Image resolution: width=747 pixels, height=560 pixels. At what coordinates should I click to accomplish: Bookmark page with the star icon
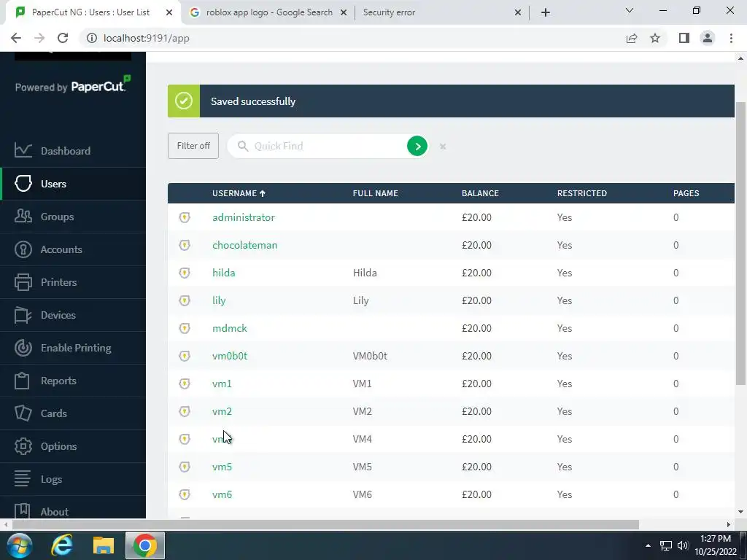tap(655, 38)
